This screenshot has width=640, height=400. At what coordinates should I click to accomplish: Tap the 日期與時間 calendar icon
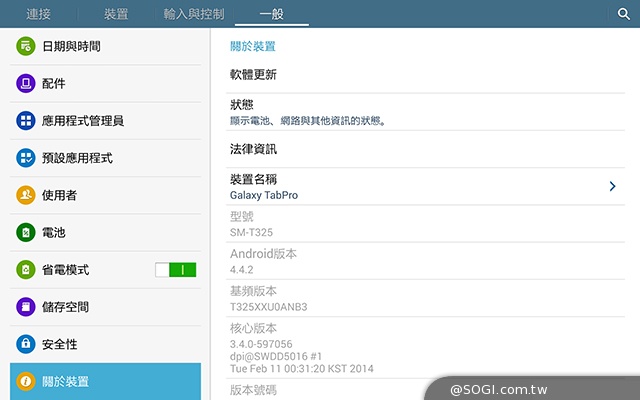point(26,47)
